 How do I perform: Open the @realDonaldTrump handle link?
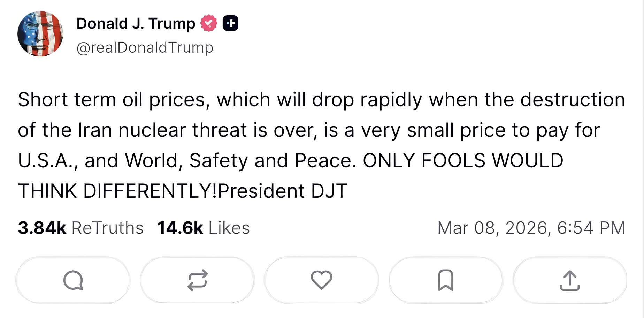click(145, 47)
